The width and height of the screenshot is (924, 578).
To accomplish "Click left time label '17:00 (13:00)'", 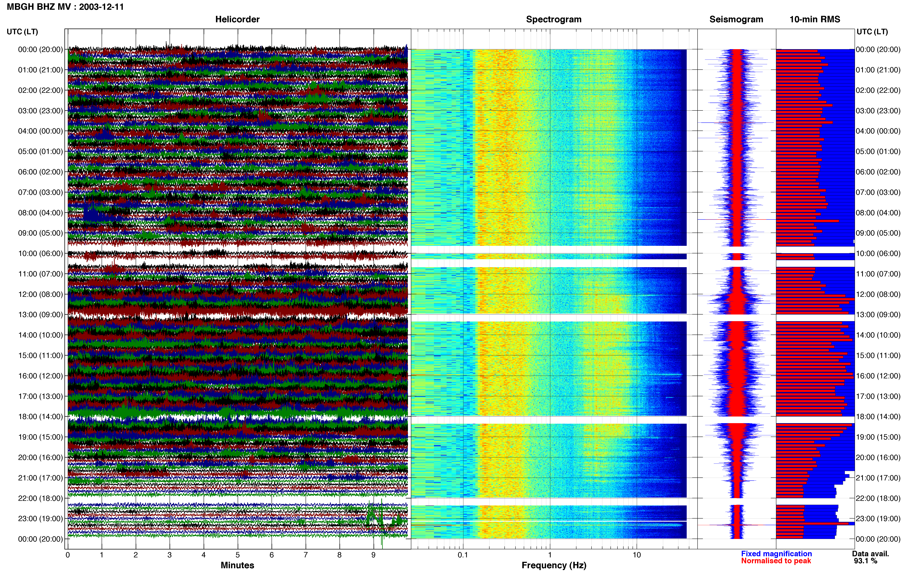I will tap(41, 396).
